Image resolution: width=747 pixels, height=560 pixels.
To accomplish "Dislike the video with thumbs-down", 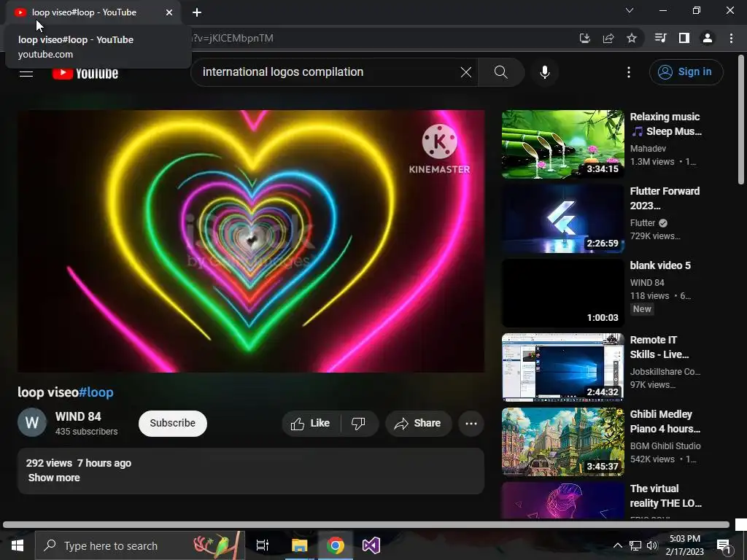I will [358, 424].
